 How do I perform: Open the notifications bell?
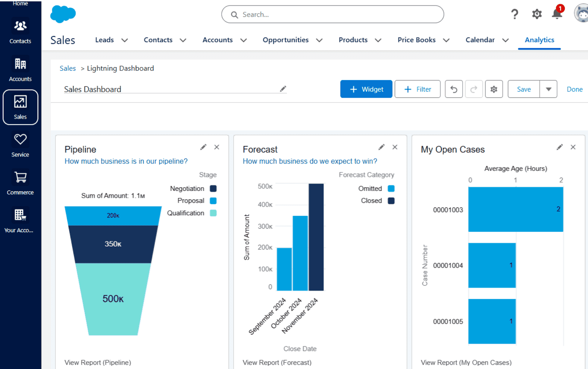(556, 14)
